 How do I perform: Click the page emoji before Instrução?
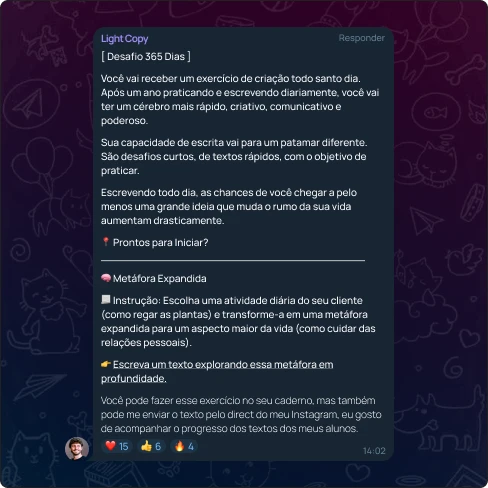[x=106, y=300]
